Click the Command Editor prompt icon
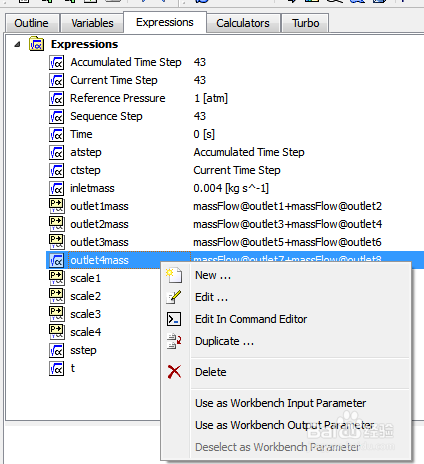424x464 pixels. [174, 319]
